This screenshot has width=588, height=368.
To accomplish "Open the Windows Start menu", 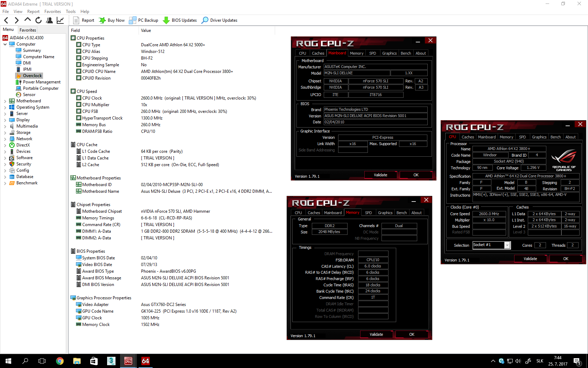I will (8, 361).
